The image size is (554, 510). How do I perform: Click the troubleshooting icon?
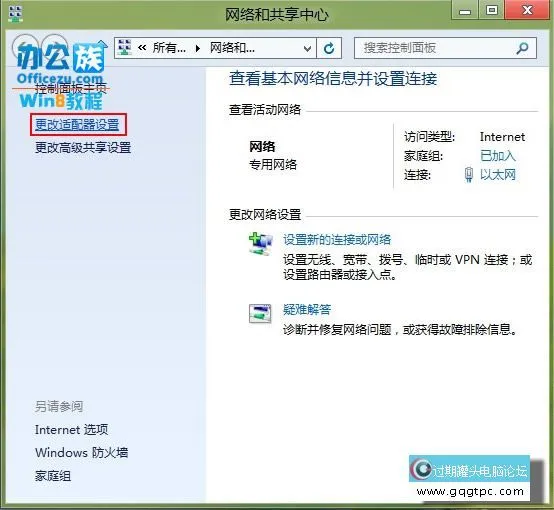click(x=260, y=313)
